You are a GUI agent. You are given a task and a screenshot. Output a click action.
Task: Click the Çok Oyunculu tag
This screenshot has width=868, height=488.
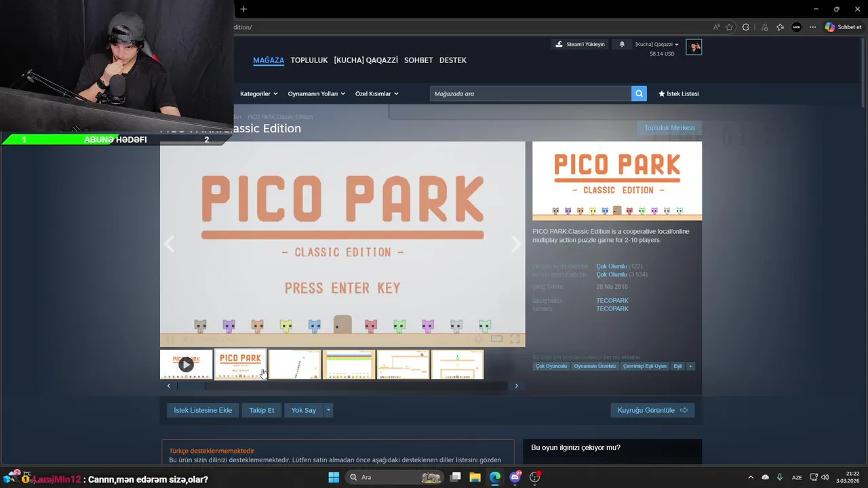coord(551,366)
